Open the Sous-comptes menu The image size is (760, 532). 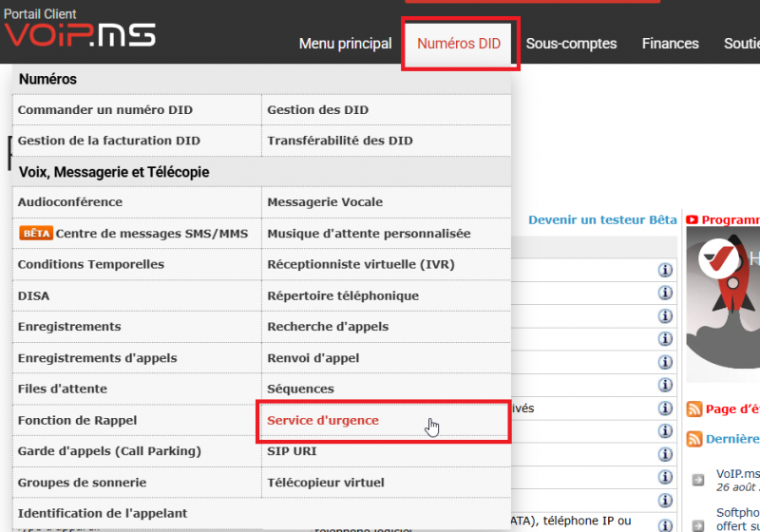pyautogui.click(x=571, y=44)
